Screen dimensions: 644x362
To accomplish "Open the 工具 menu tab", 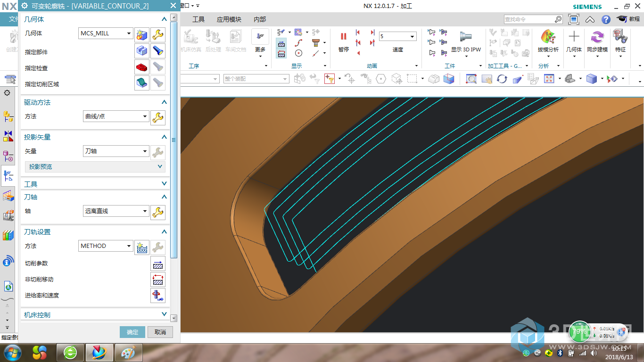I will (198, 19).
